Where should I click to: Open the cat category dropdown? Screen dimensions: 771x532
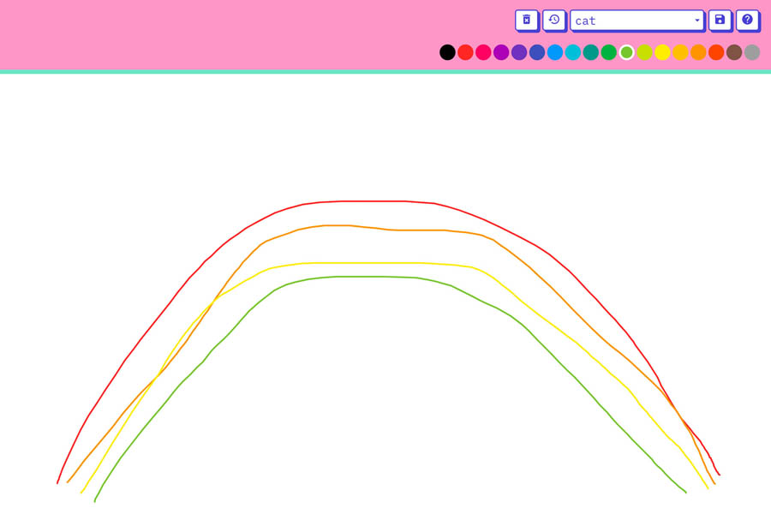pyautogui.click(x=637, y=21)
